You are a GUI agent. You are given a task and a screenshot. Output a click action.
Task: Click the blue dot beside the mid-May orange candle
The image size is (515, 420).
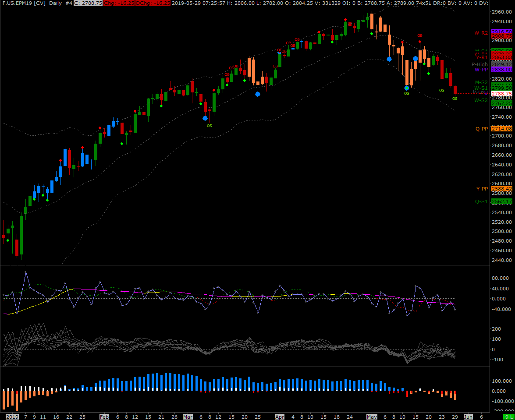(x=416, y=59)
